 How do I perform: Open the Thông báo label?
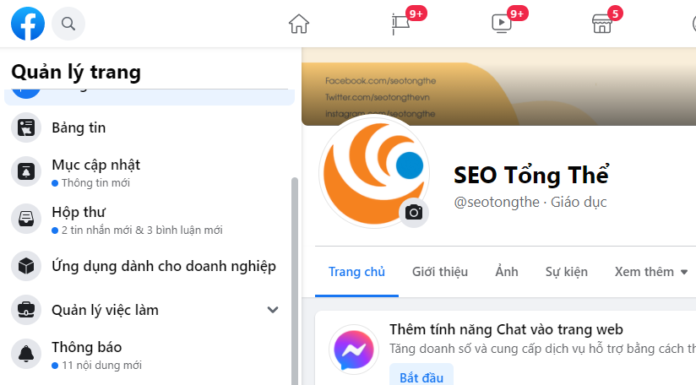pos(87,347)
